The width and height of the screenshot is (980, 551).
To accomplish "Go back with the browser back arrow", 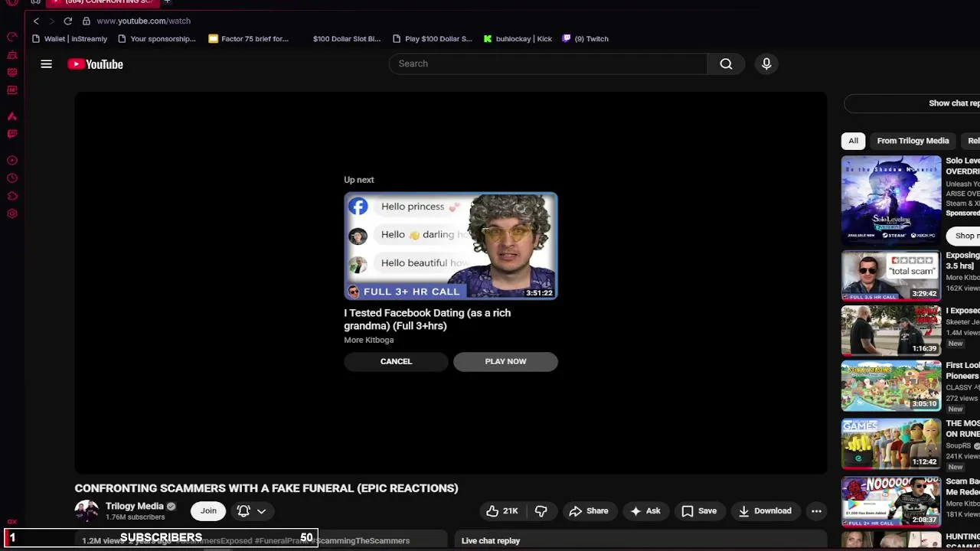I will pos(36,21).
